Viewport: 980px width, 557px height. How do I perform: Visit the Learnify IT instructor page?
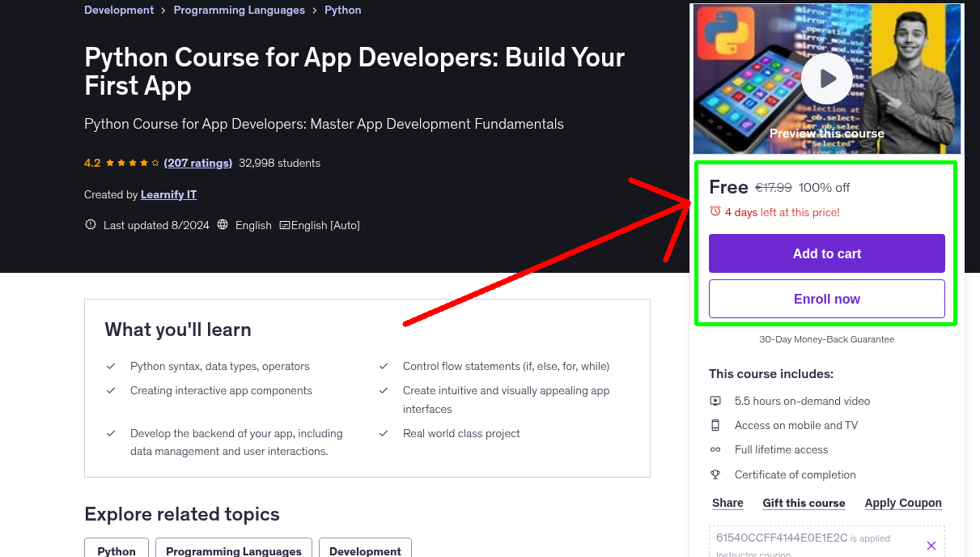[x=168, y=194]
